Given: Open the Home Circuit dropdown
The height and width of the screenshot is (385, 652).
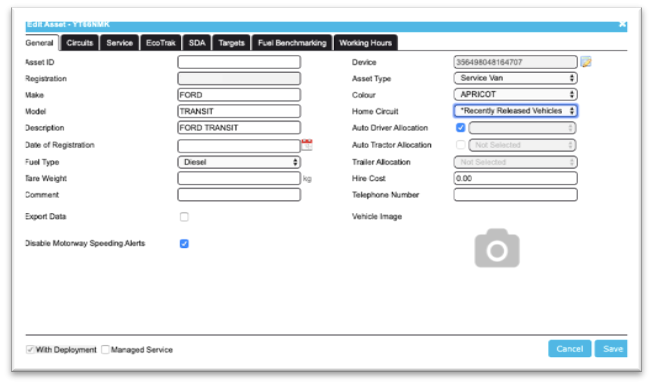Looking at the screenshot, I should (516, 111).
